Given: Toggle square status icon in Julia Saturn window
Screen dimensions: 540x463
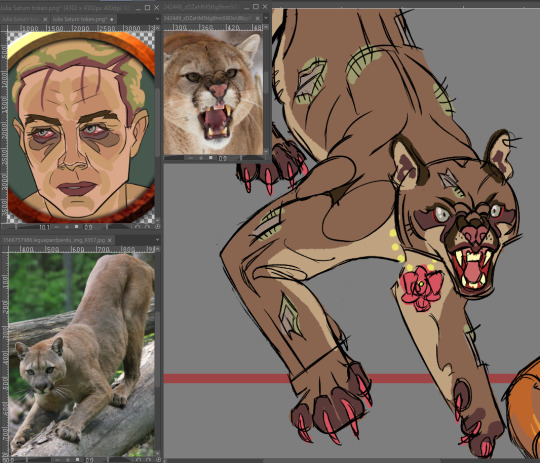Looking at the screenshot, I should click(76, 227).
